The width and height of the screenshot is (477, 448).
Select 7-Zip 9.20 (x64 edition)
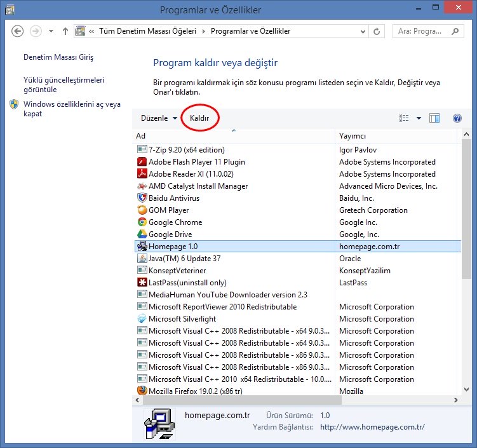pyautogui.click(x=187, y=150)
